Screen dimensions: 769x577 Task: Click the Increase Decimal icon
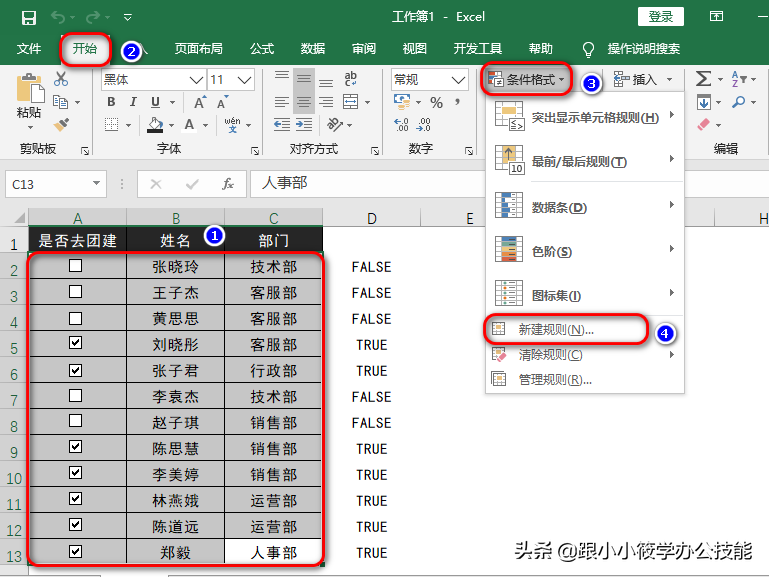(x=401, y=125)
